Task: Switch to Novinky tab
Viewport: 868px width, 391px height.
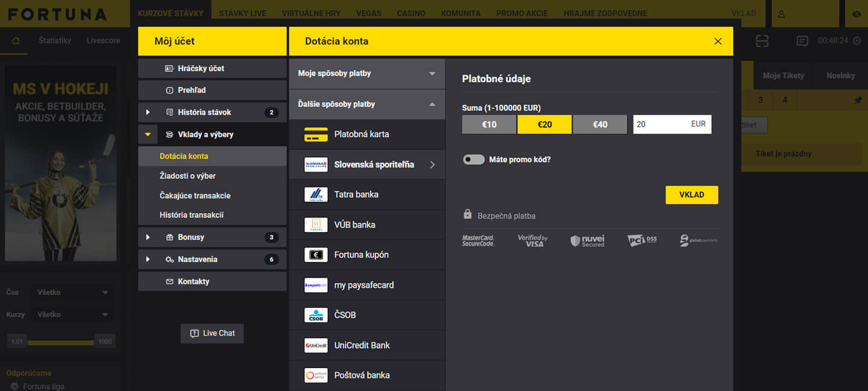Action: point(840,75)
